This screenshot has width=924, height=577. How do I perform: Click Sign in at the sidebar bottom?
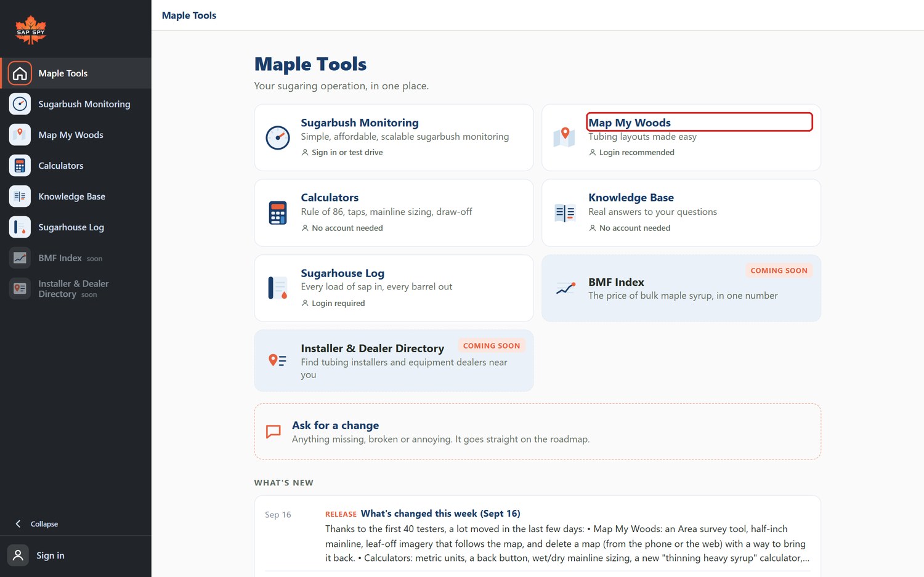coord(51,555)
